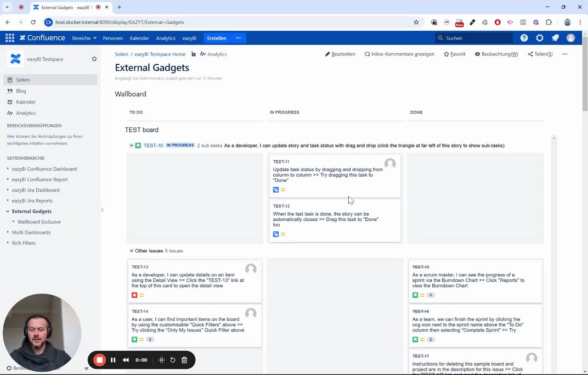
Task: Open the Chrome profile avatar
Action: pyautogui.click(x=567, y=22)
